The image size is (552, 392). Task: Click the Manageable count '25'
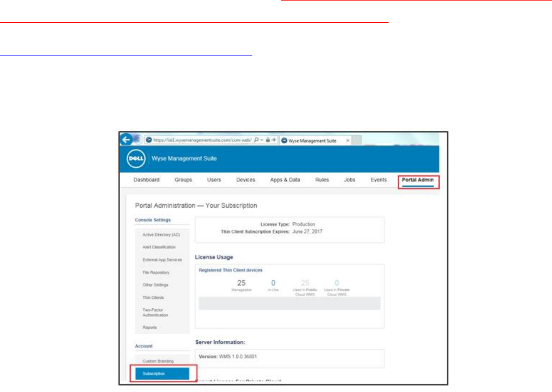point(241,283)
